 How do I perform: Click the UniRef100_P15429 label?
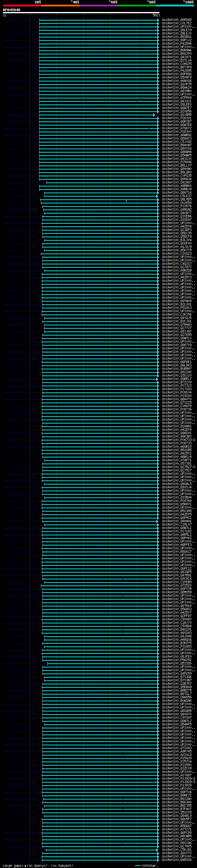click(176, 758)
